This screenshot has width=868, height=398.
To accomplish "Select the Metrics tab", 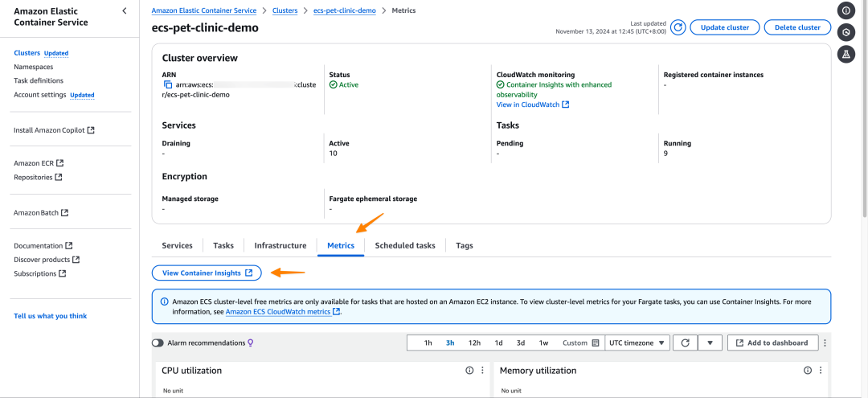I will click(x=341, y=245).
